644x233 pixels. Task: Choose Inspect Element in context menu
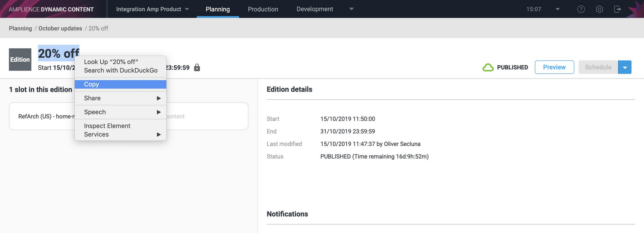tap(121, 126)
